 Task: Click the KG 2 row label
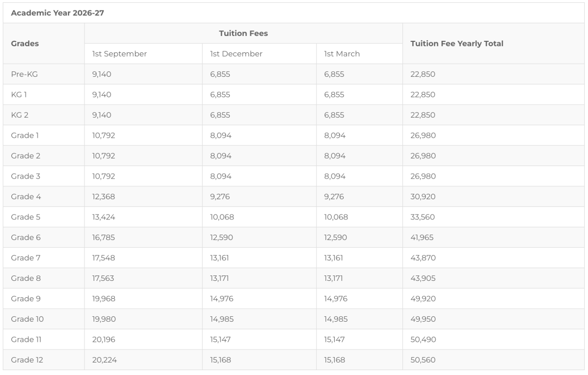pyautogui.click(x=20, y=115)
